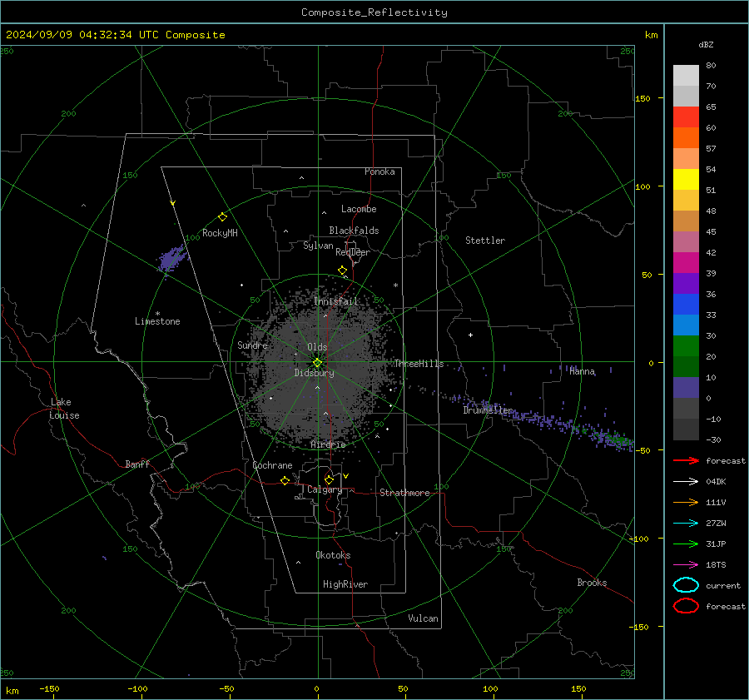Select the Lake Louise label
Image resolution: width=749 pixels, height=700 pixels.
click(x=64, y=409)
